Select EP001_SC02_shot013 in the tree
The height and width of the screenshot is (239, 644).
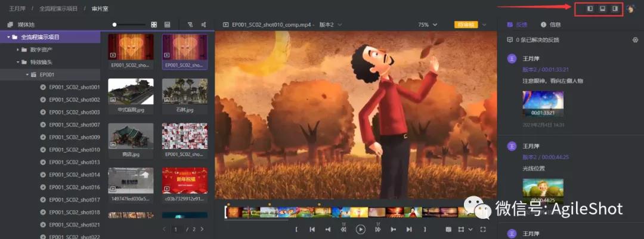coord(74,162)
